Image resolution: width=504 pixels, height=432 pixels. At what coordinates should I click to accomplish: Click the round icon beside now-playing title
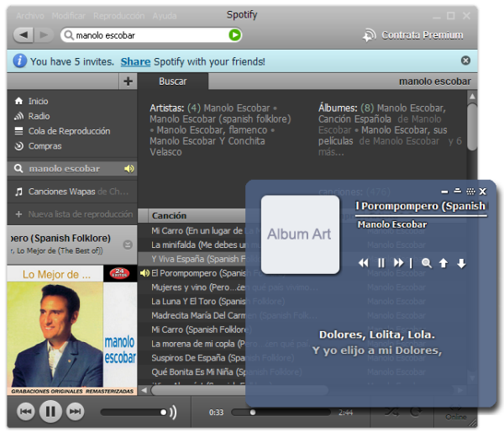point(128,245)
